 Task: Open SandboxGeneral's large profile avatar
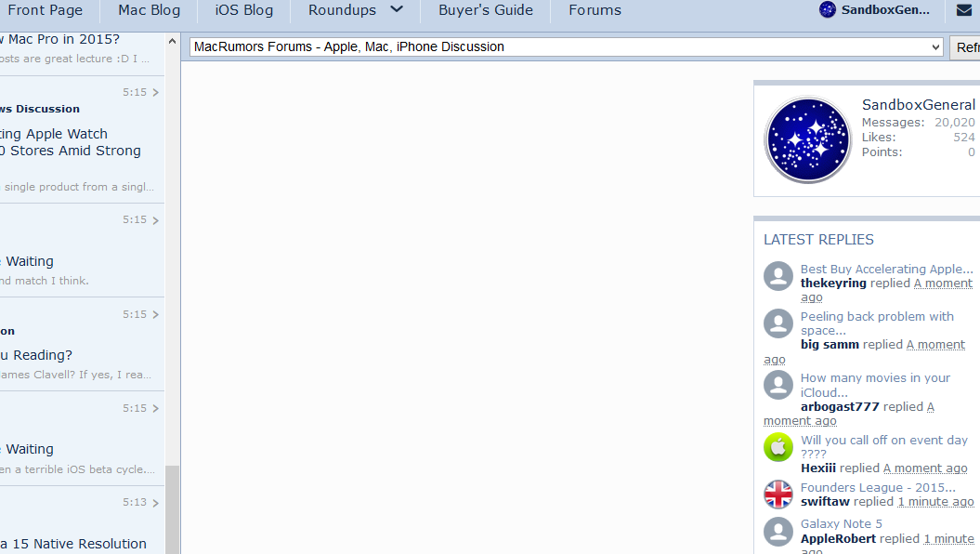[x=807, y=139]
